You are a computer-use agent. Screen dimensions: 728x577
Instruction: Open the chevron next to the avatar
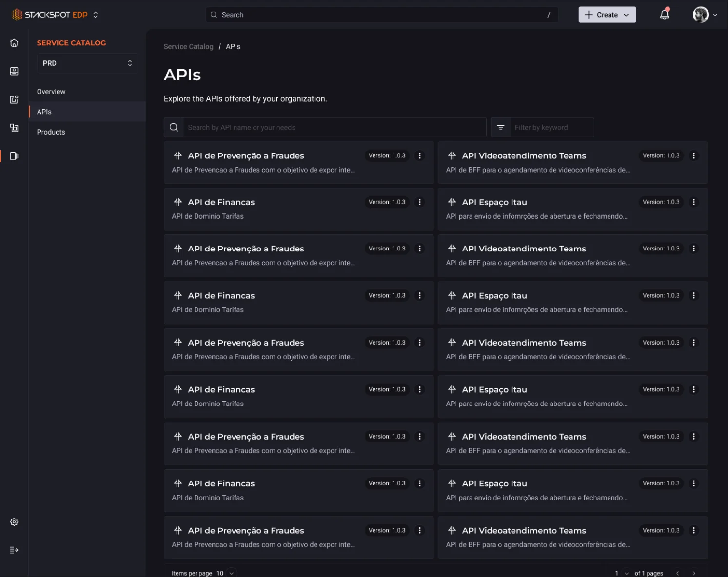(715, 15)
